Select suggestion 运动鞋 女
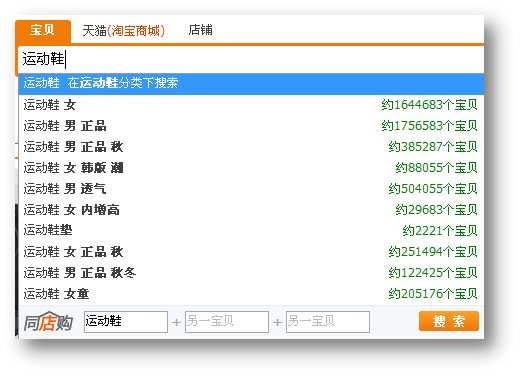The width and height of the screenshot is (521, 376). coord(251,105)
